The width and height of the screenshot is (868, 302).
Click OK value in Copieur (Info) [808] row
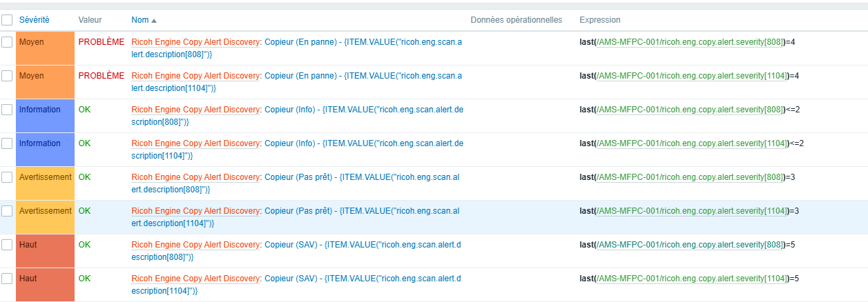tap(85, 110)
